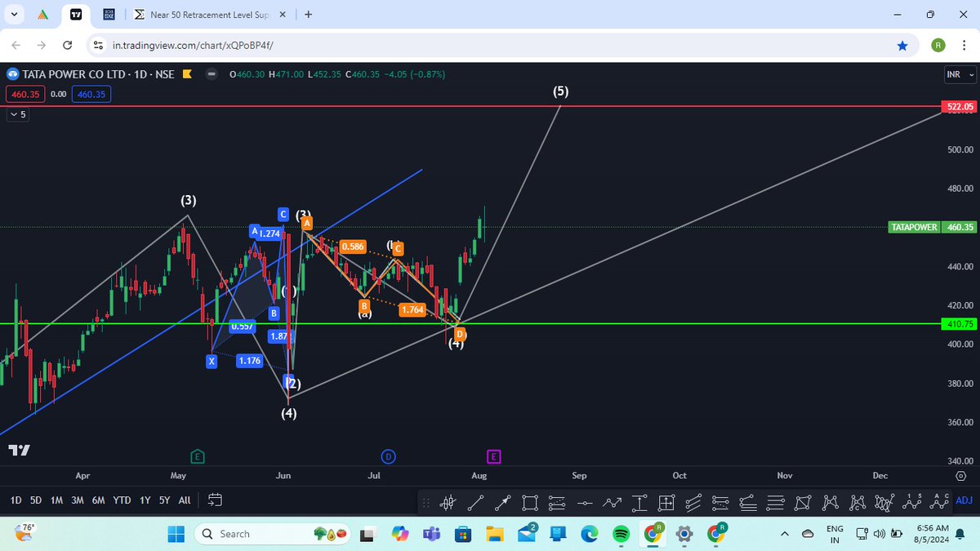The image size is (980, 551).
Task: Set chart range to 5D
Action: coord(36,500)
